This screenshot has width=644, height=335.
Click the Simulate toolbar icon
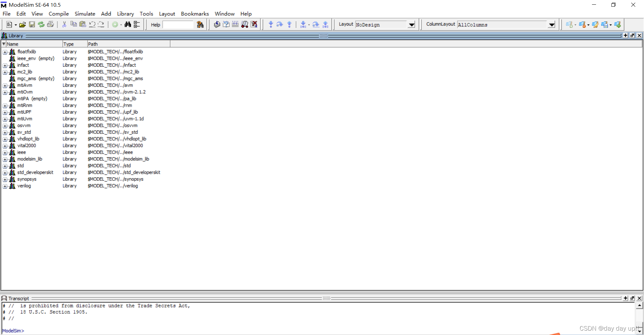click(x=245, y=24)
